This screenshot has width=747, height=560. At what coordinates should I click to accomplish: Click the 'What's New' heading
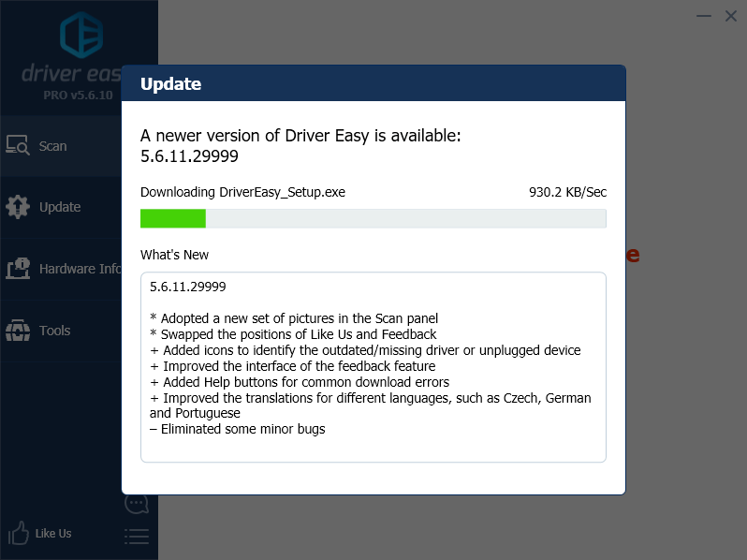coord(174,255)
